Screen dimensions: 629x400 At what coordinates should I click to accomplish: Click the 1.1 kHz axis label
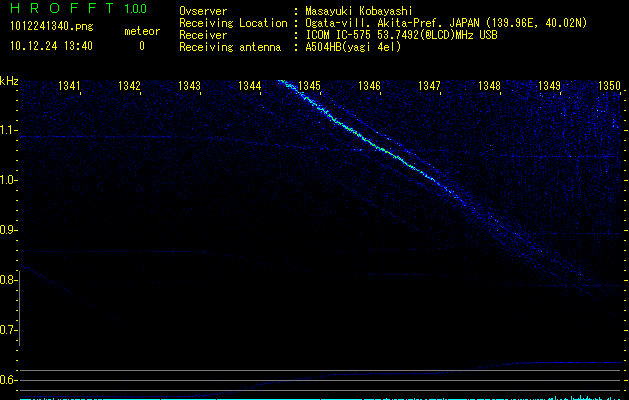coord(9,130)
